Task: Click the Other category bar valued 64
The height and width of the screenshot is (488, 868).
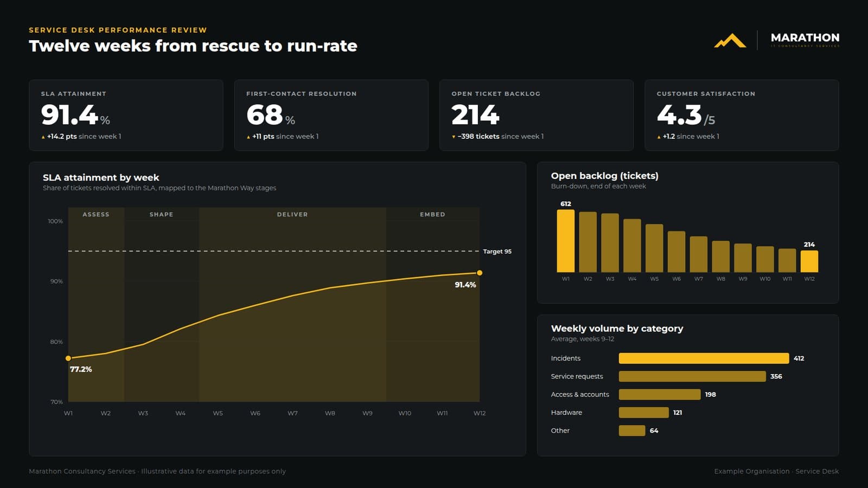Action: click(632, 431)
